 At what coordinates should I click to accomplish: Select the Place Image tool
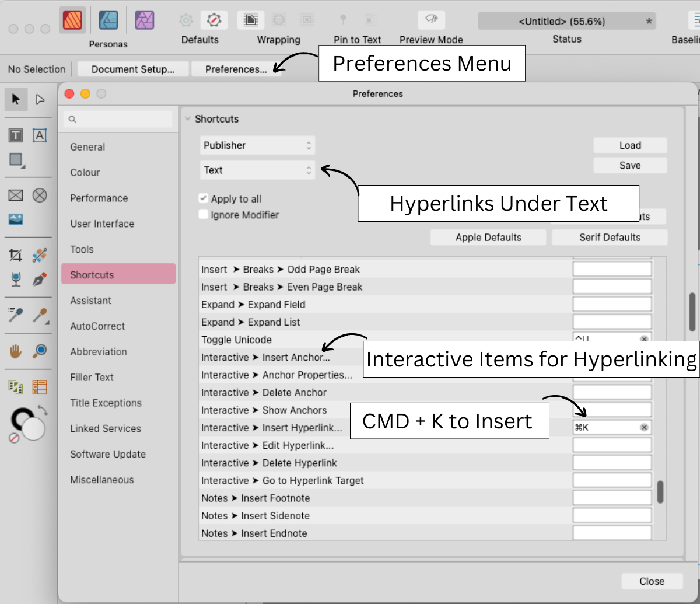[16, 220]
